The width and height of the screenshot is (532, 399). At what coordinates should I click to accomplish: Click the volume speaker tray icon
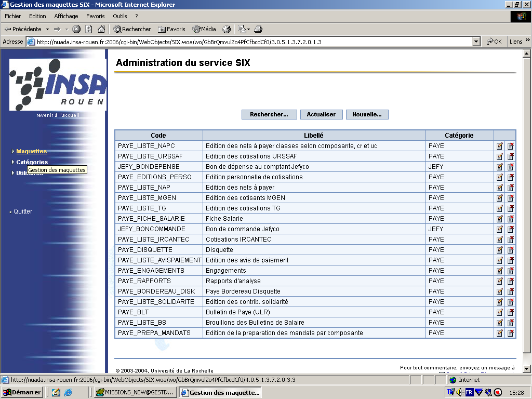pos(460,393)
